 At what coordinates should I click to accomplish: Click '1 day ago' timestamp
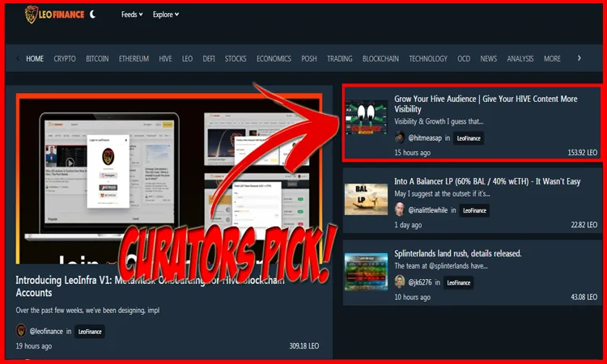(408, 225)
